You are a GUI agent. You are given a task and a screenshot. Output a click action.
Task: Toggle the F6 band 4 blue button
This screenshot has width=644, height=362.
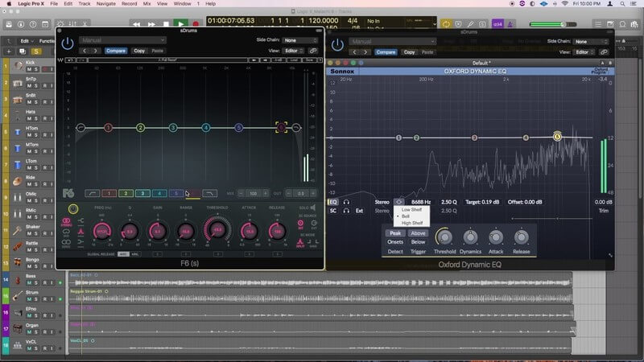point(159,193)
